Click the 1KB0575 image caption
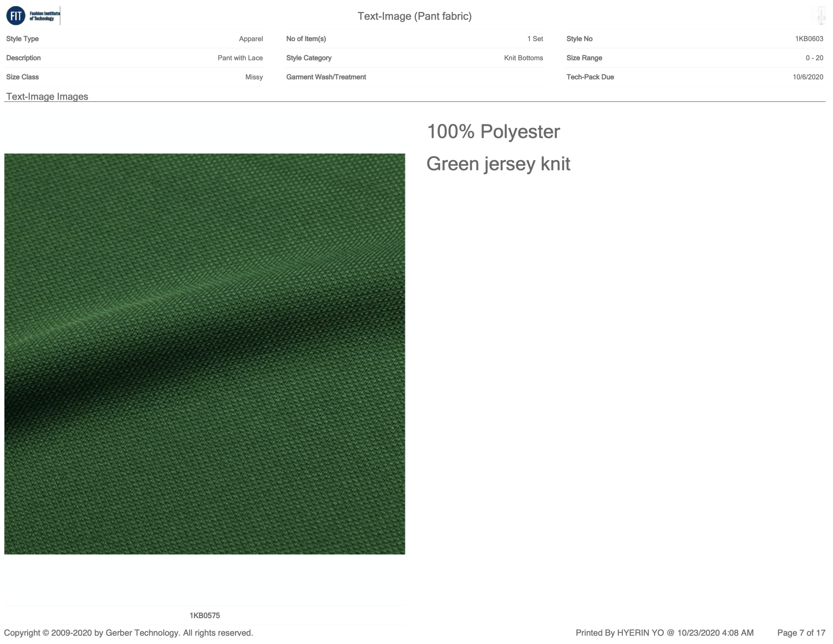 [x=205, y=615]
